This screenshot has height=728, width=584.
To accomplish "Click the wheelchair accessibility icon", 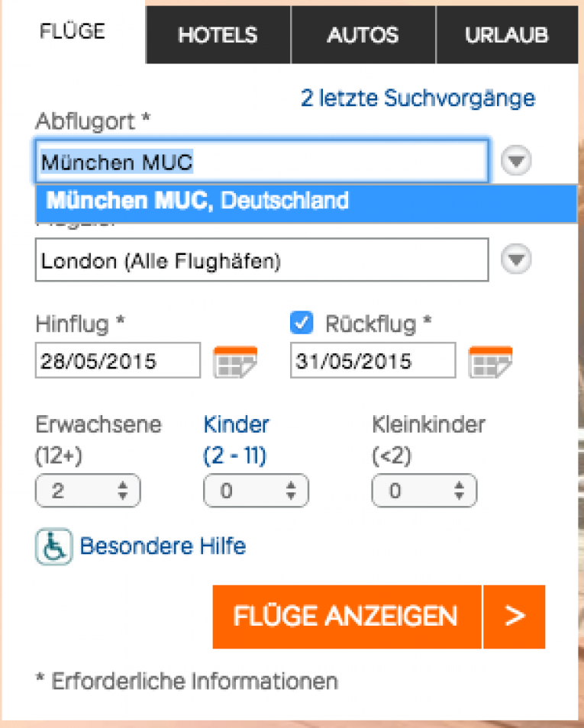I will 50,546.
